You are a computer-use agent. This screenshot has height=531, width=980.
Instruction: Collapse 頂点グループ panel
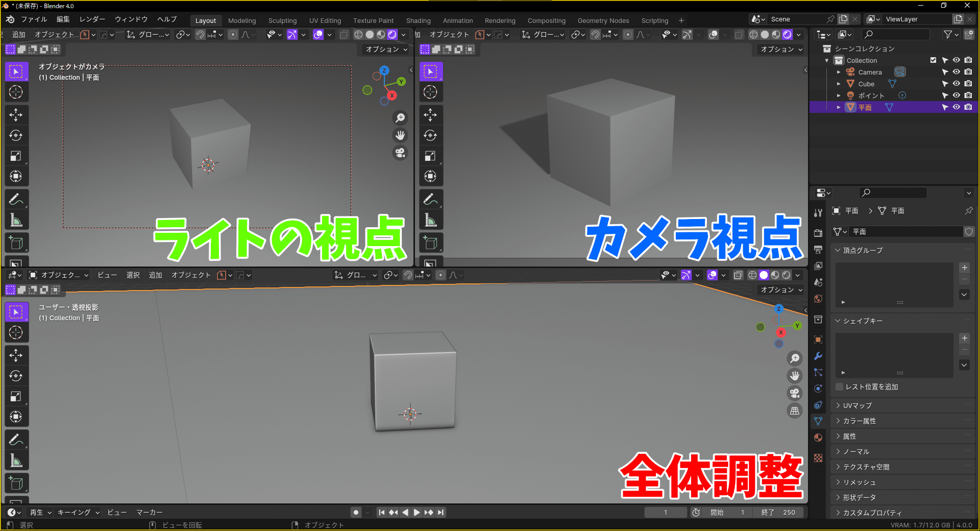(838, 250)
